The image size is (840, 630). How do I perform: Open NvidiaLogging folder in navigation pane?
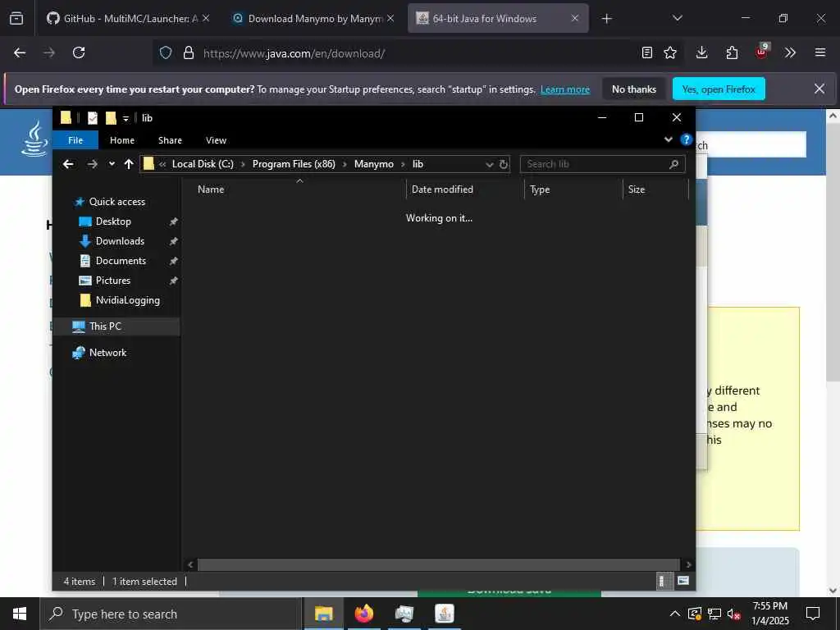(x=127, y=300)
